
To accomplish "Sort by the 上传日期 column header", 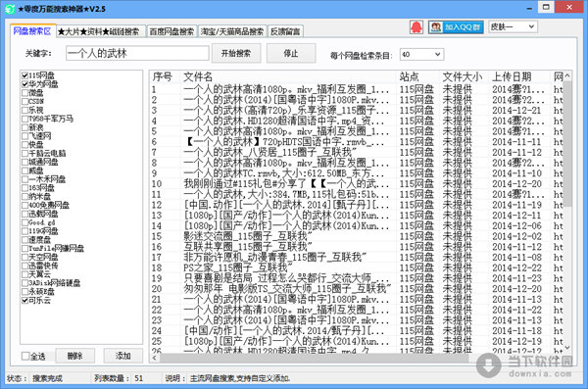I will [519, 76].
